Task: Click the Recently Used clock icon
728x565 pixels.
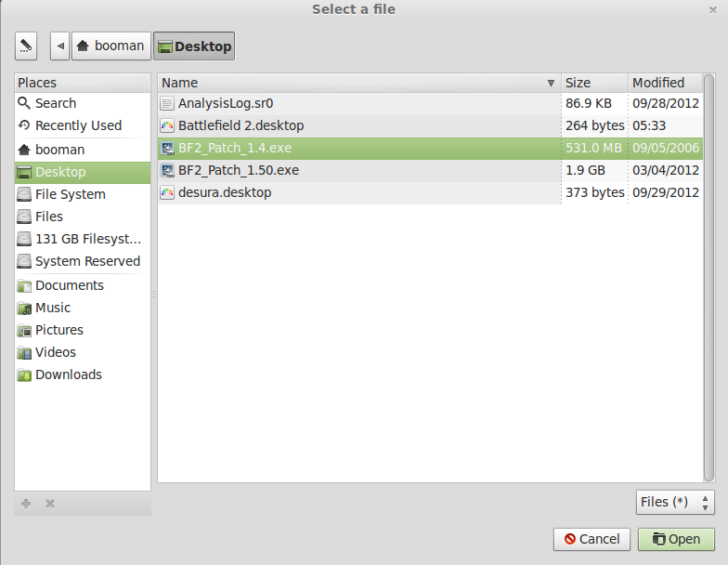Action: [x=24, y=125]
